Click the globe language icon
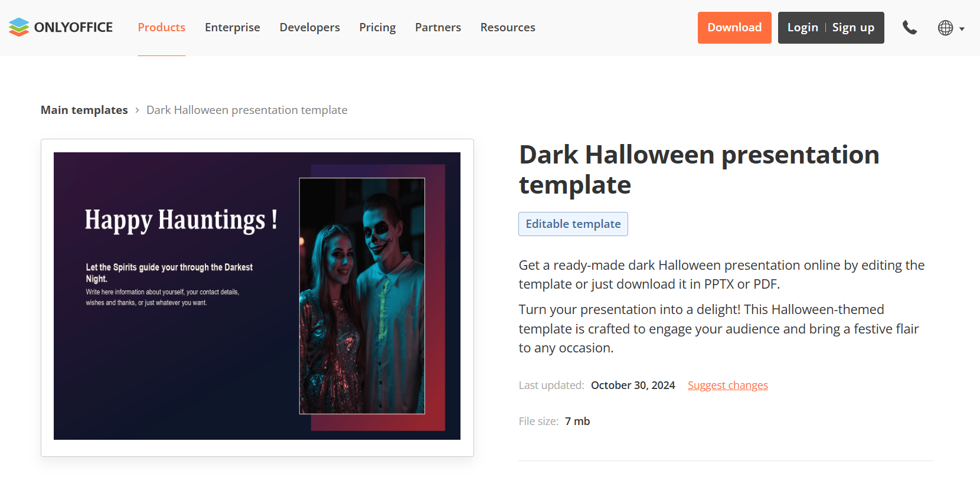The image size is (980, 487). point(945,28)
